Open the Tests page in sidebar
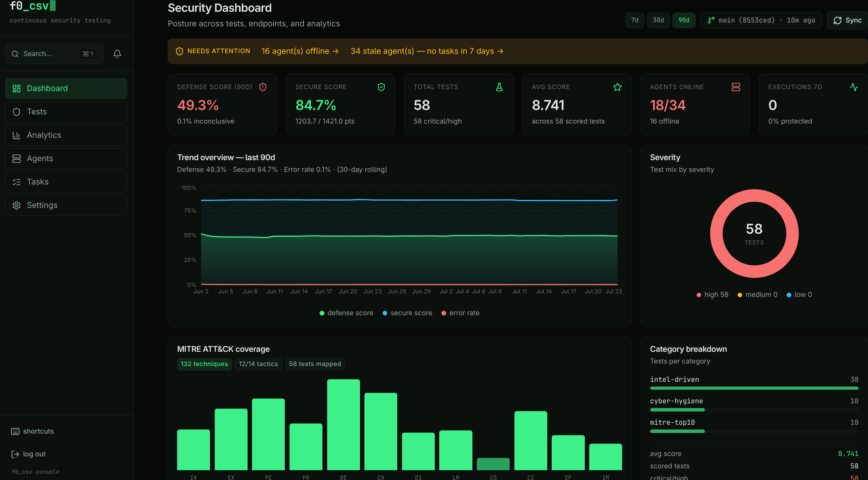The image size is (868, 480). [66, 112]
